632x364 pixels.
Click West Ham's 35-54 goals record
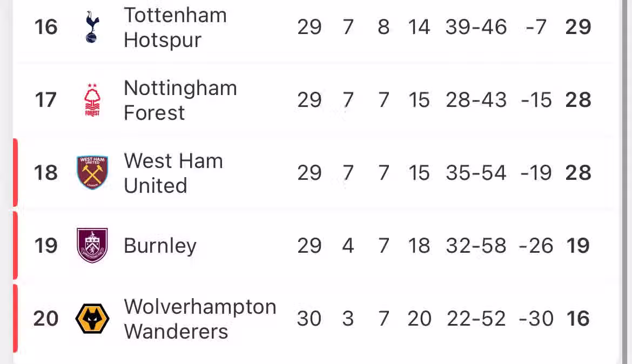[x=476, y=173]
